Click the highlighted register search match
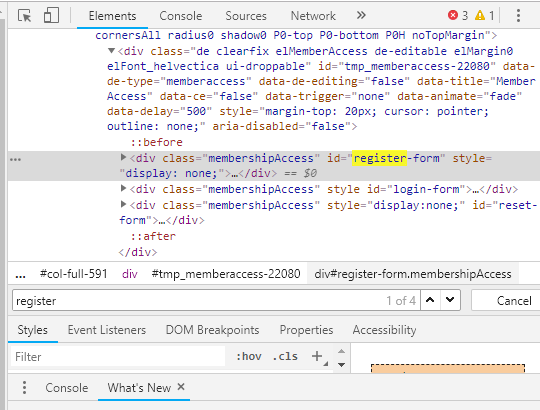Viewport: 540px width, 410px height. click(380, 158)
